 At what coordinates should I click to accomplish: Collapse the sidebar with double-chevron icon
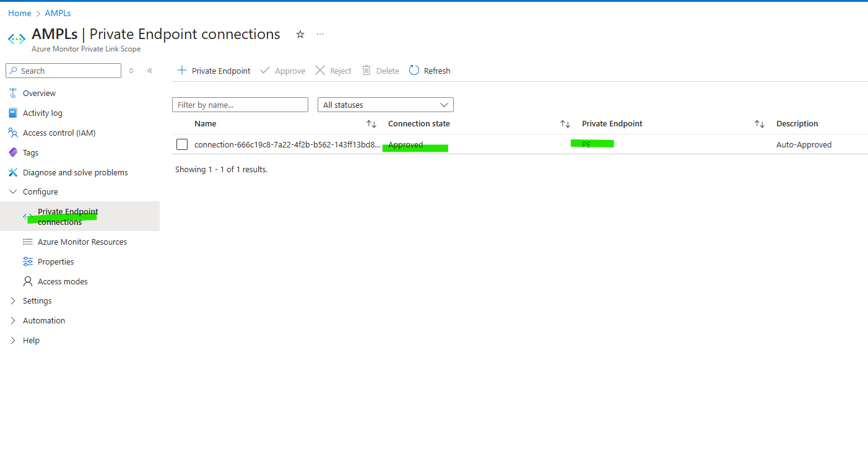(150, 71)
